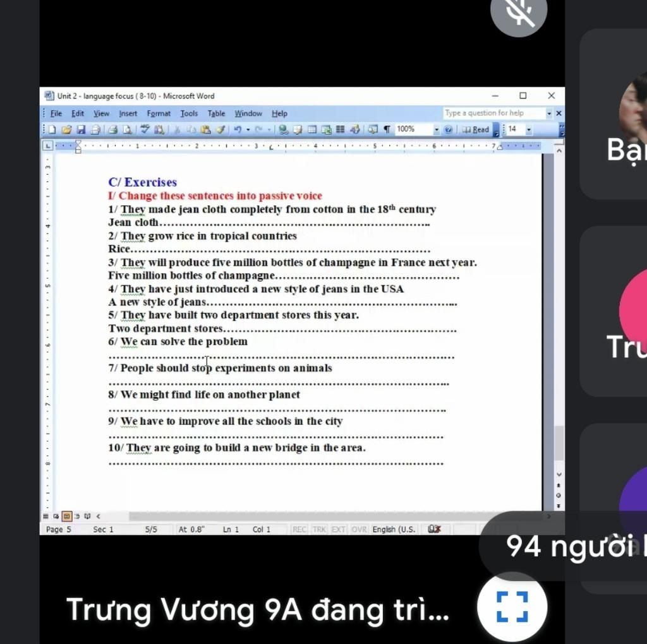
Task: Insert Microsoft Excel Worksheet
Action: click(x=327, y=129)
